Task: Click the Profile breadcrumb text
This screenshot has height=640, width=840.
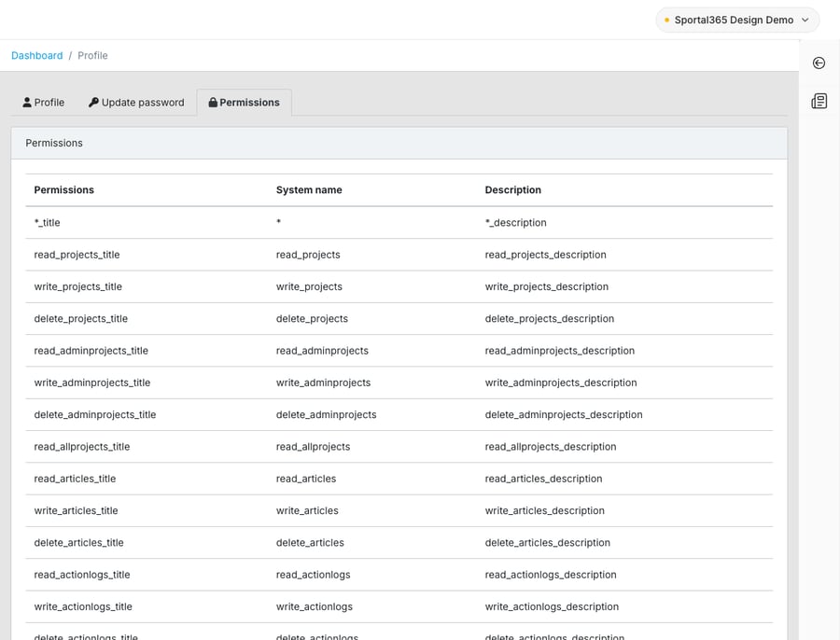Action: [x=92, y=56]
